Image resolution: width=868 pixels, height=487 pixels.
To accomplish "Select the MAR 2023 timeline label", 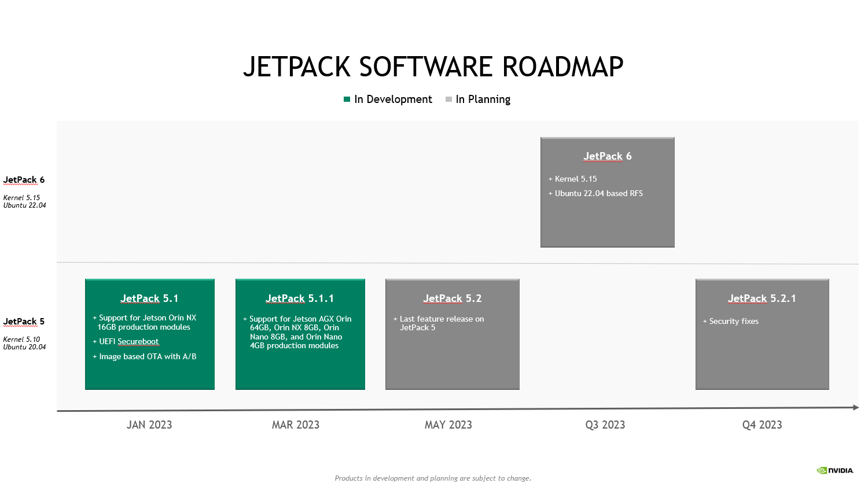I will pos(295,425).
